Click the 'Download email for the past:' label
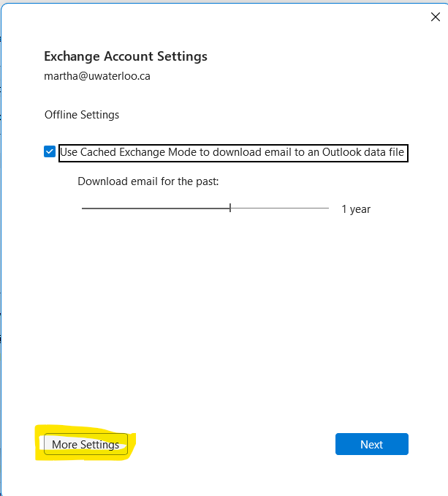This screenshot has height=496, width=448. 148,181
